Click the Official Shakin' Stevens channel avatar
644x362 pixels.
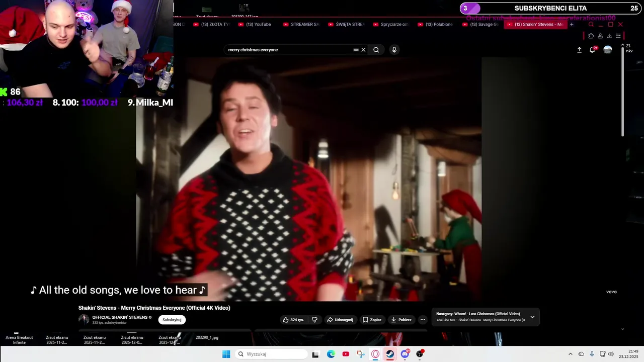(x=84, y=319)
